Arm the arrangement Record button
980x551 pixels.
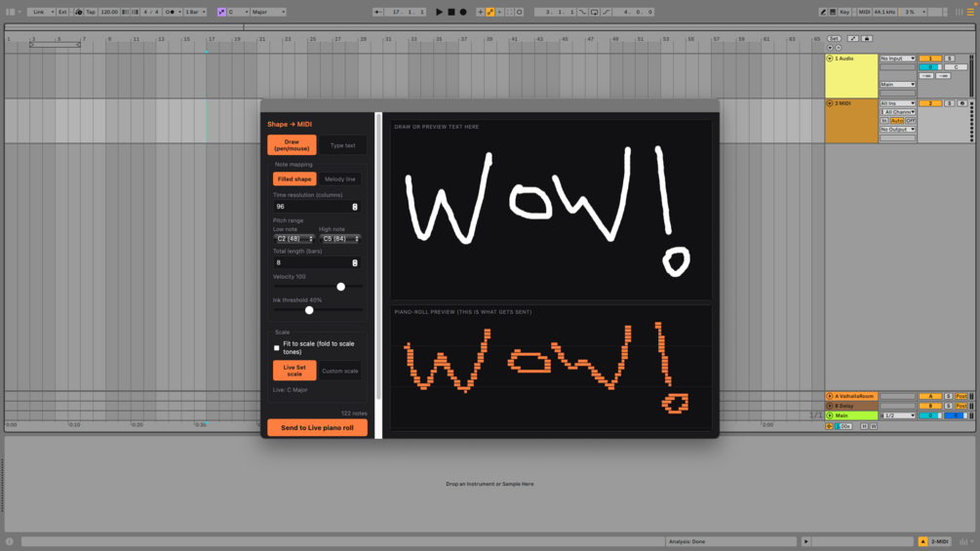[x=463, y=12]
